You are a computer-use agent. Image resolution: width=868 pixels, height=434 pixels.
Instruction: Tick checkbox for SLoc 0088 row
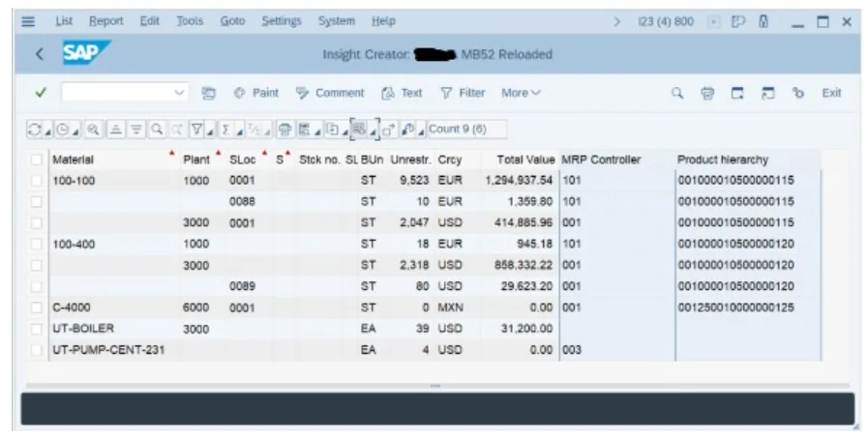tap(37, 202)
